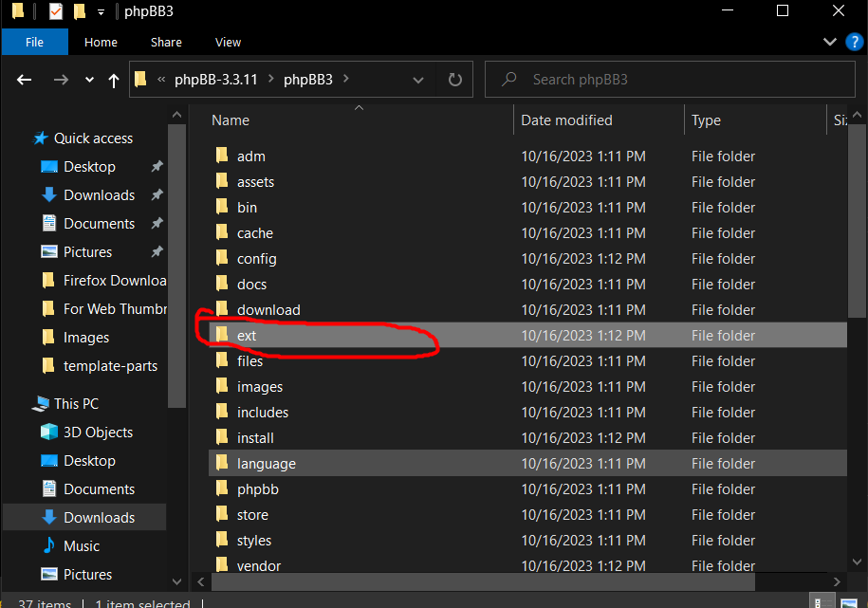Select the ext folder icon
The image size is (868, 608).
[x=222, y=335]
